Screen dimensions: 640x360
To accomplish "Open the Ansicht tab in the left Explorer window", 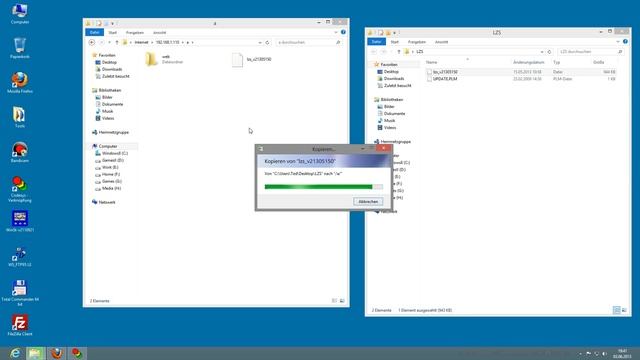I will (160, 32).
